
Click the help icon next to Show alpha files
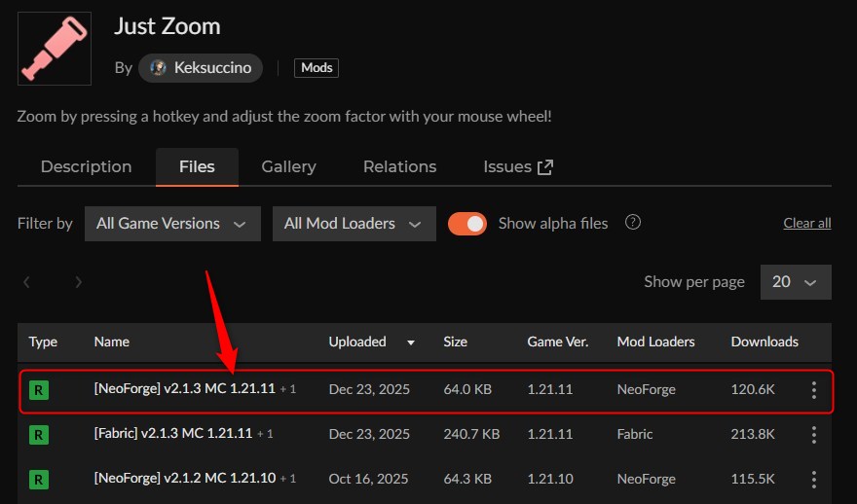(x=633, y=222)
